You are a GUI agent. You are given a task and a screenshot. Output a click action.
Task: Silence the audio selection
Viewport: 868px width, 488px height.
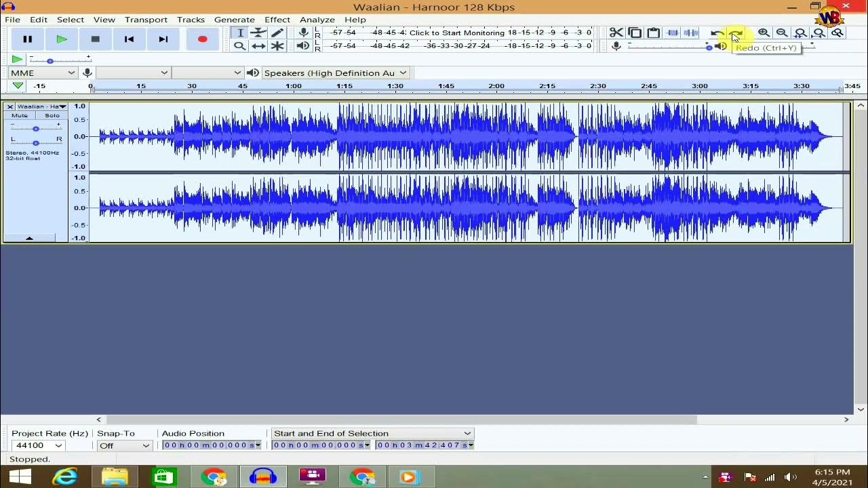pyautogui.click(x=691, y=33)
